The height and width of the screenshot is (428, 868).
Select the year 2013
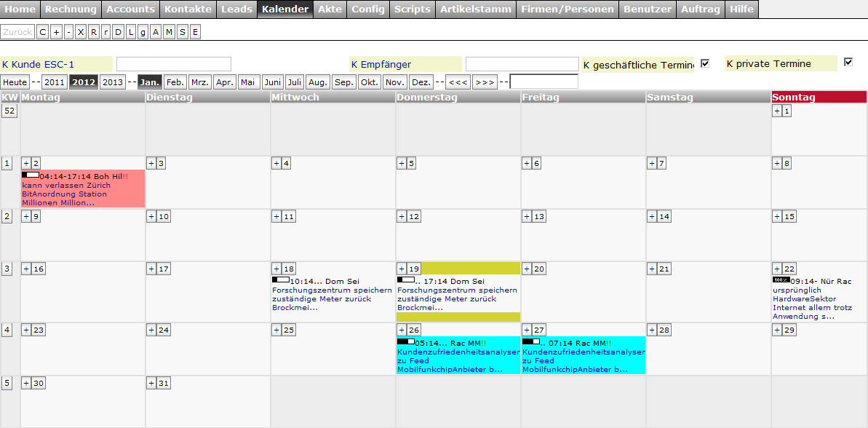click(x=113, y=82)
